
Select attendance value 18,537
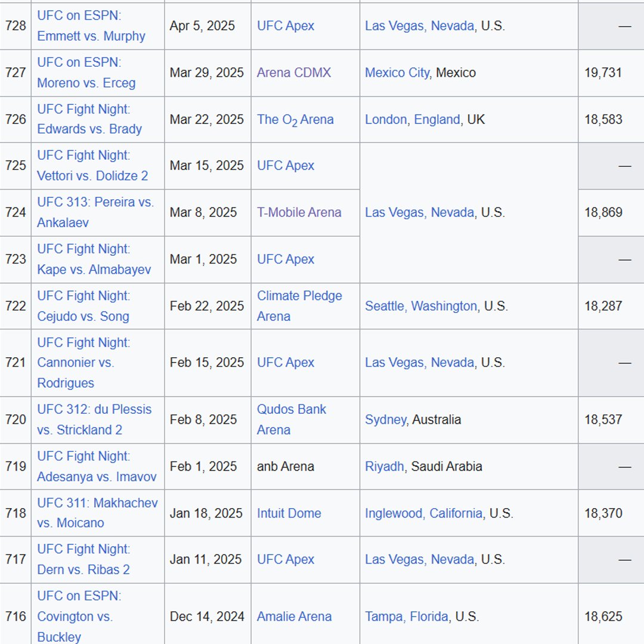(x=603, y=419)
